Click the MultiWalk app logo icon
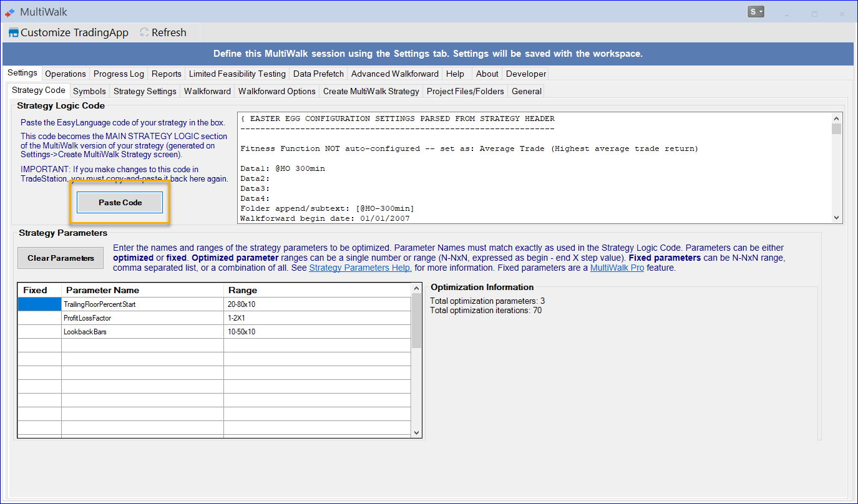This screenshot has width=858, height=504. click(10, 12)
